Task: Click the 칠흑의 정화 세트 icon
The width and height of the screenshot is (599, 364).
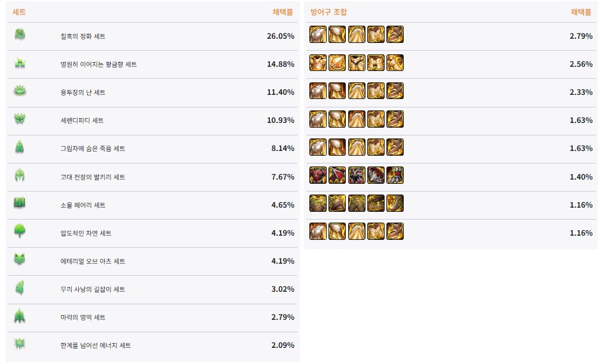Action: pyautogui.click(x=20, y=35)
